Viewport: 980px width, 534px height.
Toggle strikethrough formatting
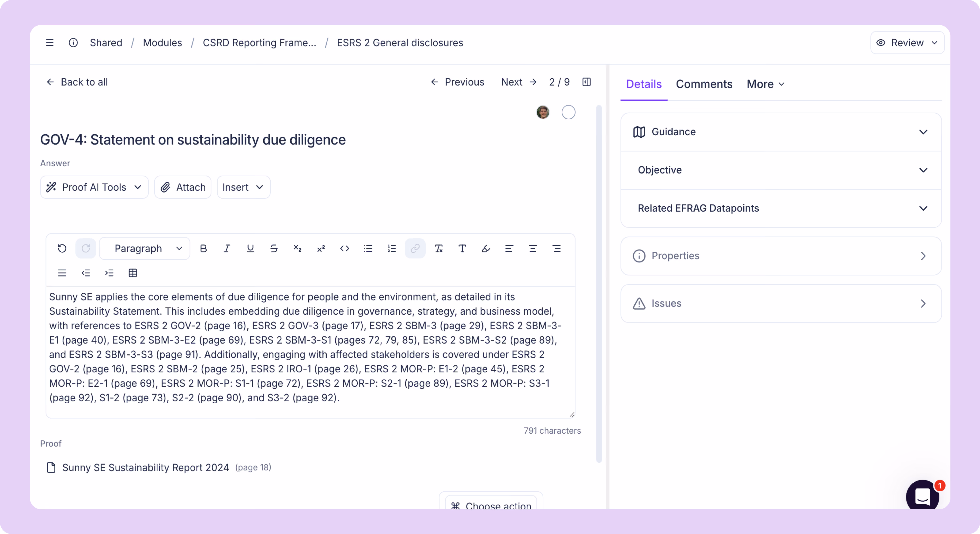(x=274, y=248)
